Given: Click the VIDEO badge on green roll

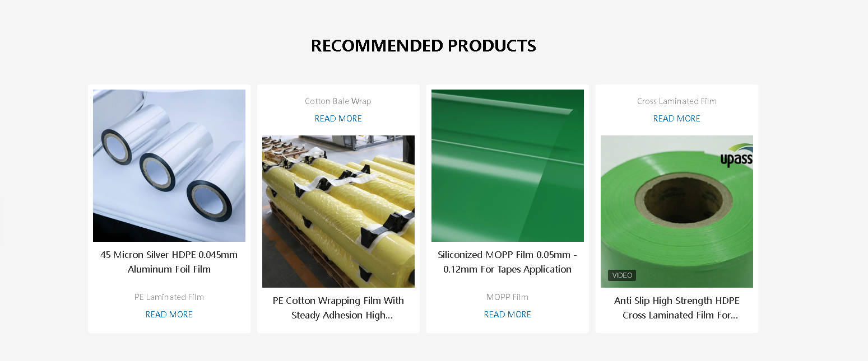Looking at the screenshot, I should 622,275.
